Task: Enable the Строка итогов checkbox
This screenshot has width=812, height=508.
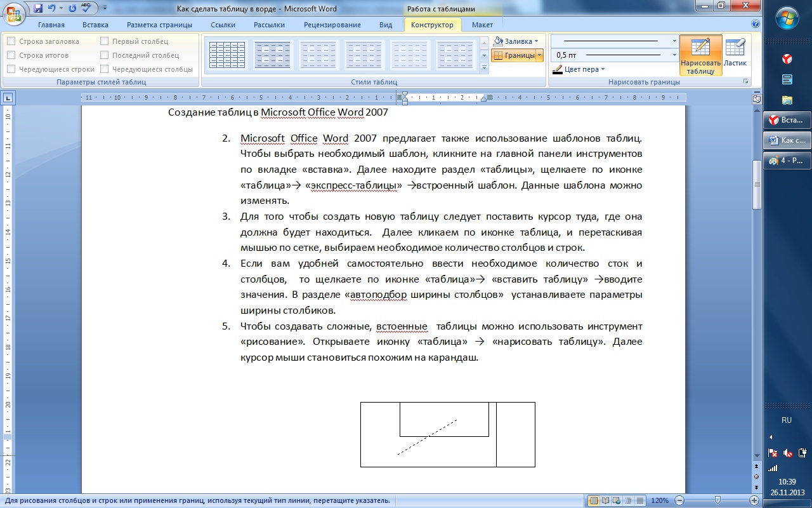Action: click(11, 55)
